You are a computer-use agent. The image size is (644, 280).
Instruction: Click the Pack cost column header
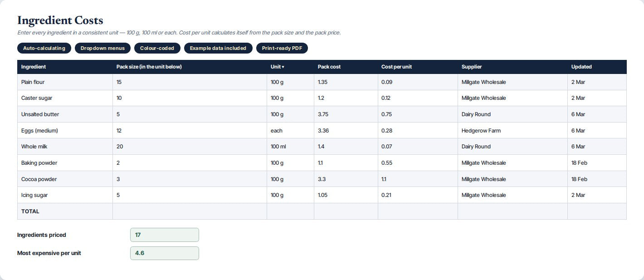click(346, 67)
